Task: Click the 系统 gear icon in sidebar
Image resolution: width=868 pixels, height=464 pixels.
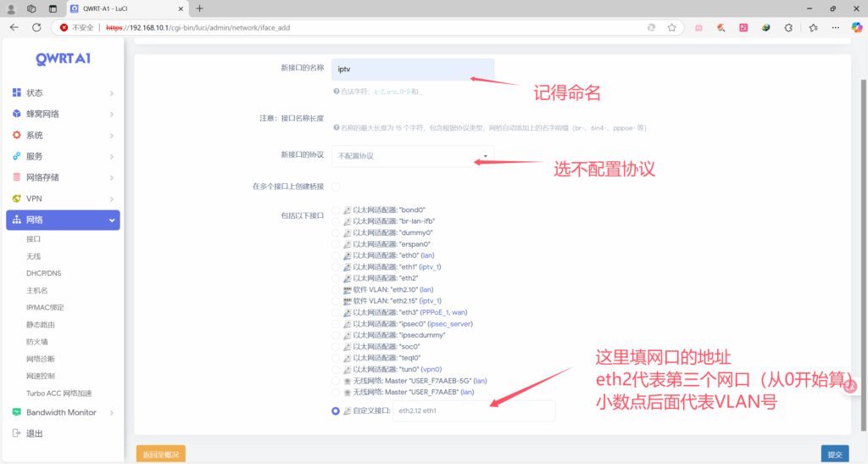Action: 17,135
